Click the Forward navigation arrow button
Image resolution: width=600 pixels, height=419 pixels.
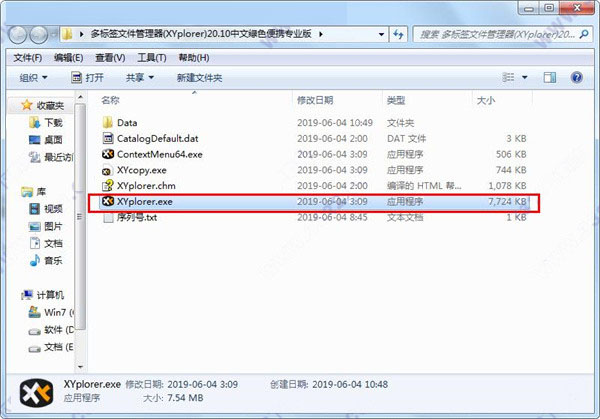[39, 35]
